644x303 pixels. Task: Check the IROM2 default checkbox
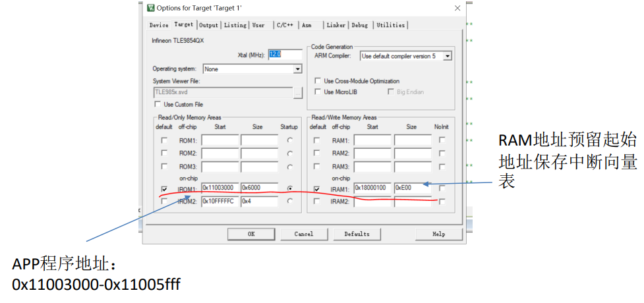[x=164, y=201]
